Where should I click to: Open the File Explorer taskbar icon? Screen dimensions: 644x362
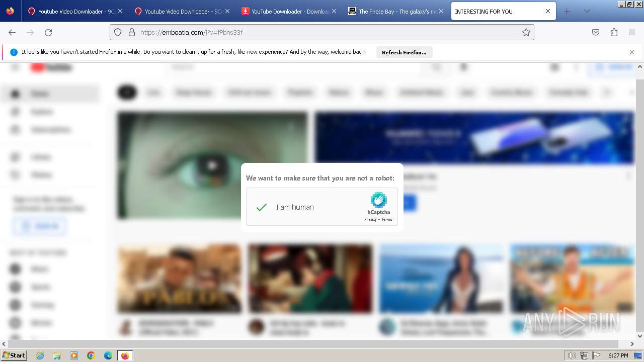pyautogui.click(x=57, y=355)
